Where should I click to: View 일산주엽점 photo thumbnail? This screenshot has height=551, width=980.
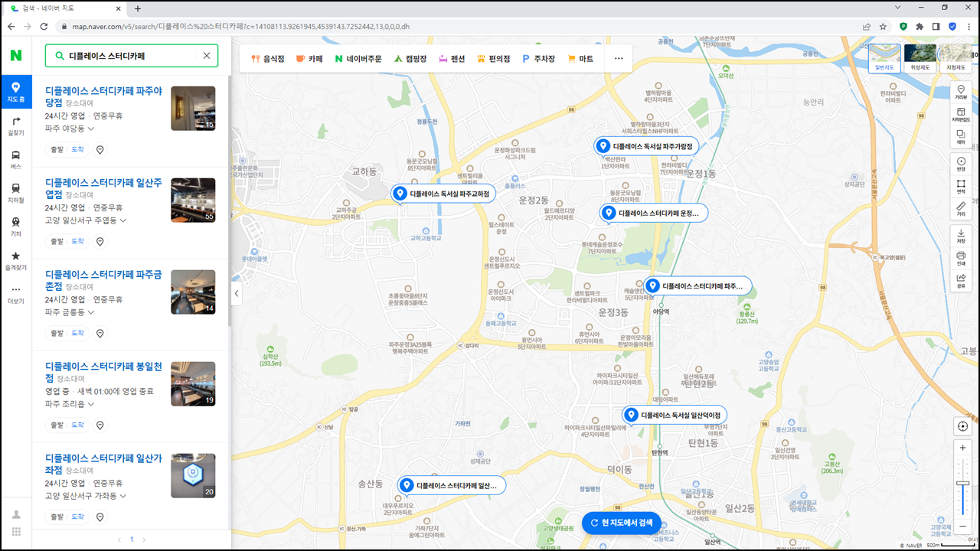(x=193, y=201)
